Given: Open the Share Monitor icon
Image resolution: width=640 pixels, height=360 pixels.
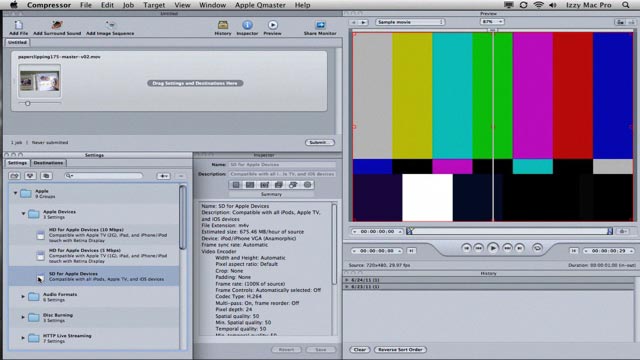Looking at the screenshot, I should [320, 25].
